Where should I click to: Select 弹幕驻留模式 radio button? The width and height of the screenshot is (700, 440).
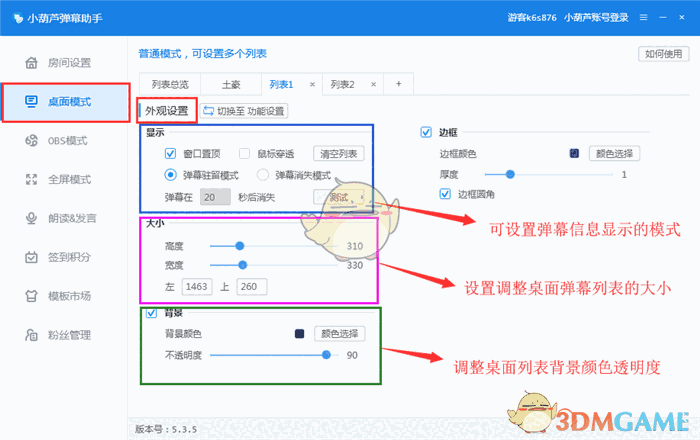click(x=170, y=174)
